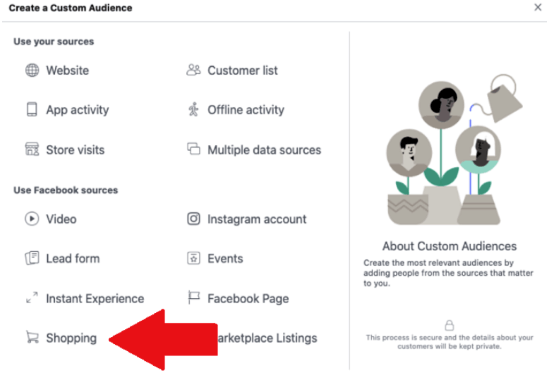Choose Marketplace Listings as source
The image size is (552, 375).
(x=267, y=338)
